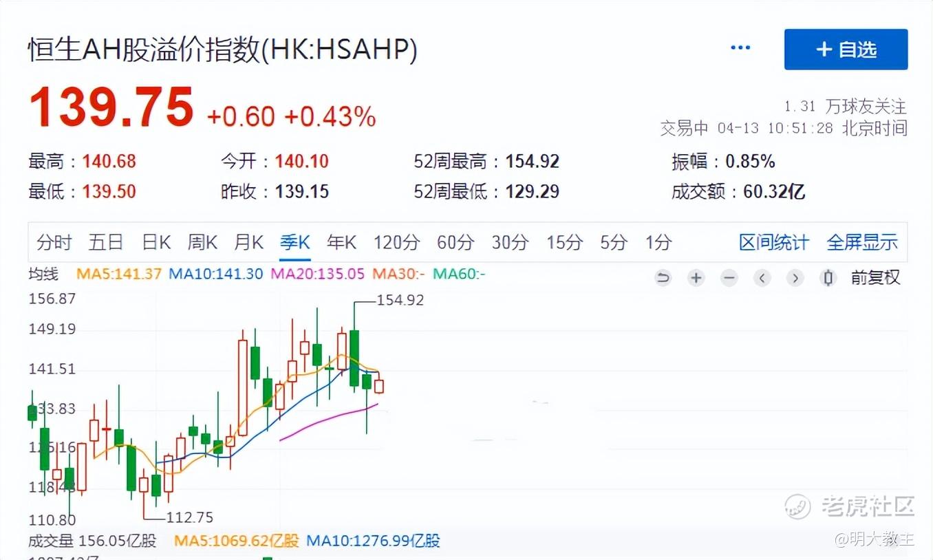The height and width of the screenshot is (560, 933).
Task: Click the 万球友关注 follower count
Action: [x=846, y=107]
